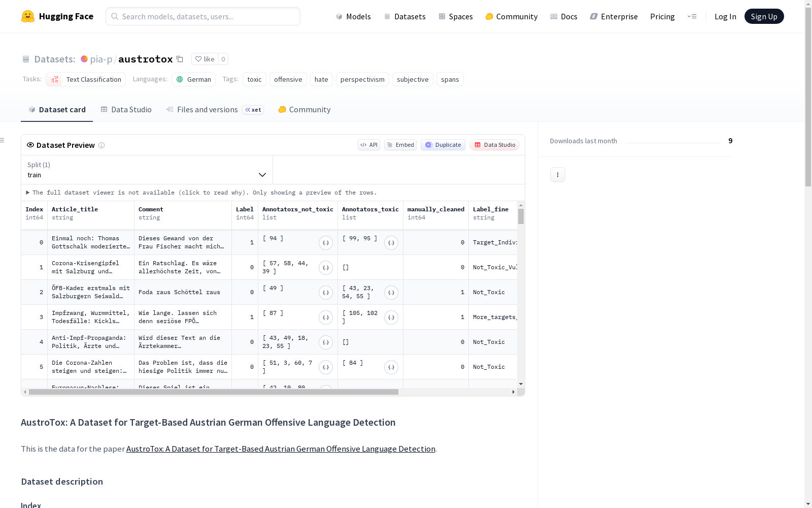Go to the Pricing page
812x508 pixels.
click(x=662, y=16)
